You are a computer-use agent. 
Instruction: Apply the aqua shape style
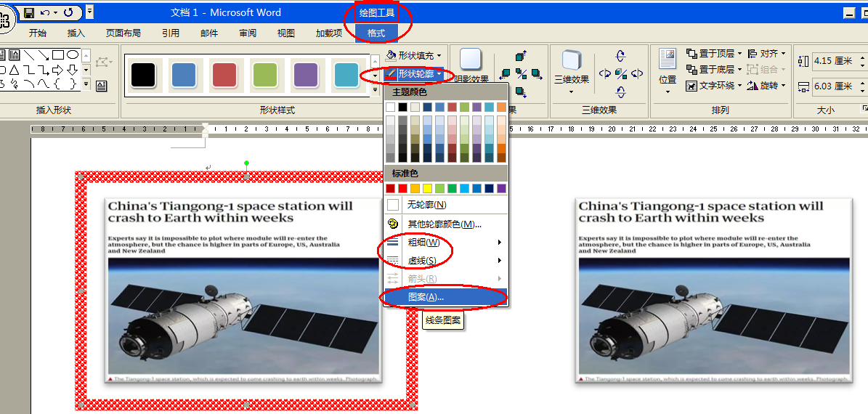click(346, 76)
